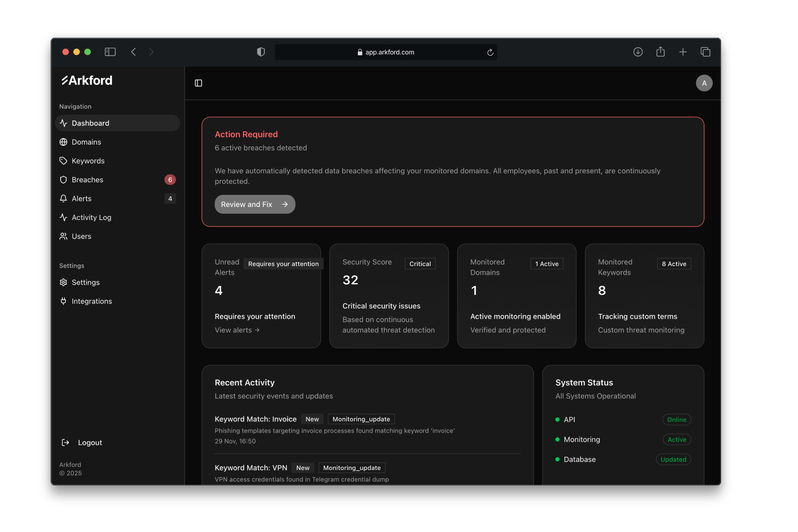Expand the account avatar menu
798x532 pixels.
click(x=704, y=83)
